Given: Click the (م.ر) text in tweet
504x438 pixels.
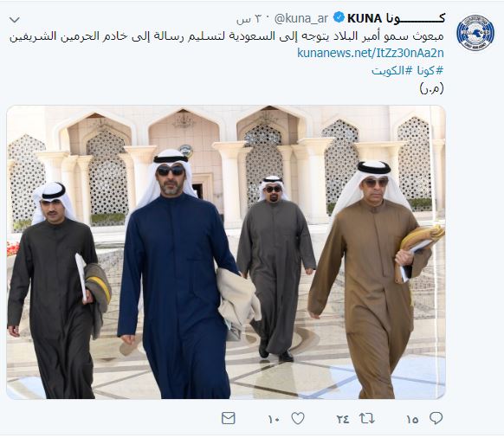Looking at the screenshot, I should click(431, 87).
